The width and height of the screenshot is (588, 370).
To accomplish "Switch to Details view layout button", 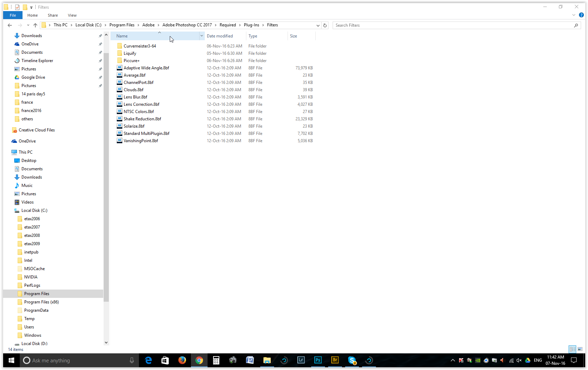I will 572,349.
